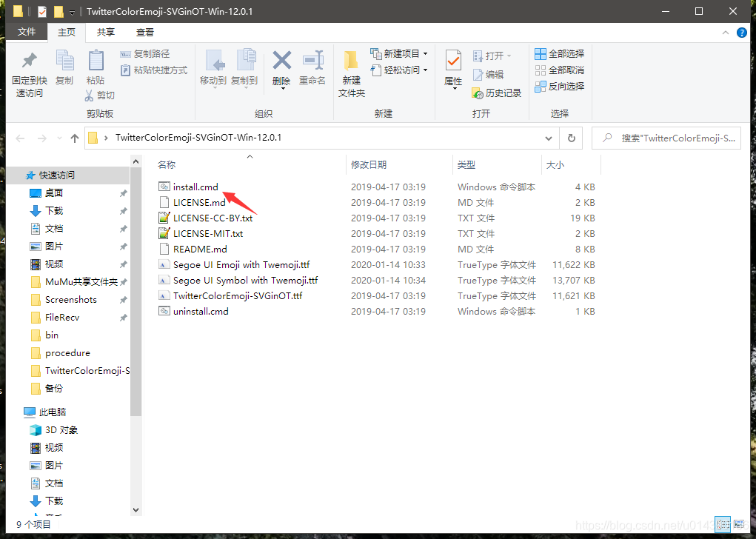Image resolution: width=756 pixels, height=539 pixels.
Task: Open the File (文件) tab
Action: [x=27, y=33]
